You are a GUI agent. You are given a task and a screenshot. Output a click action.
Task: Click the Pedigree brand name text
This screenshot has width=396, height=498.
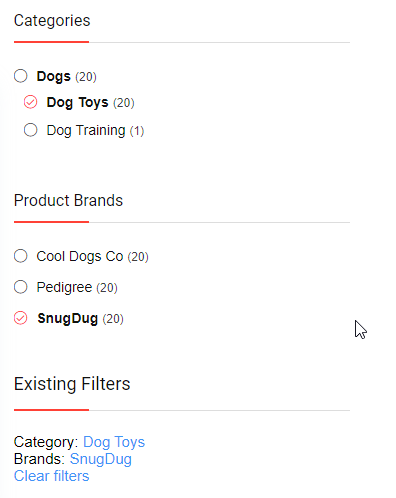point(64,288)
